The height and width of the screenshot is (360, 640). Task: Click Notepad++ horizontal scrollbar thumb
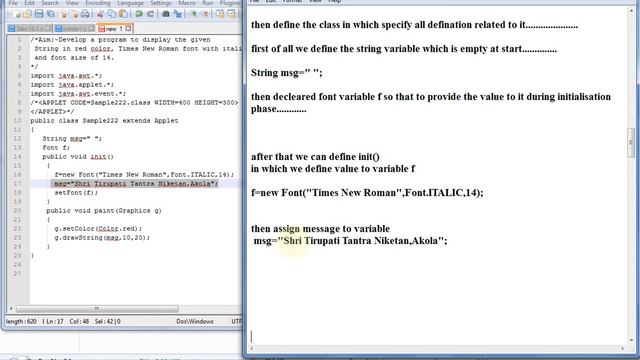97,309
